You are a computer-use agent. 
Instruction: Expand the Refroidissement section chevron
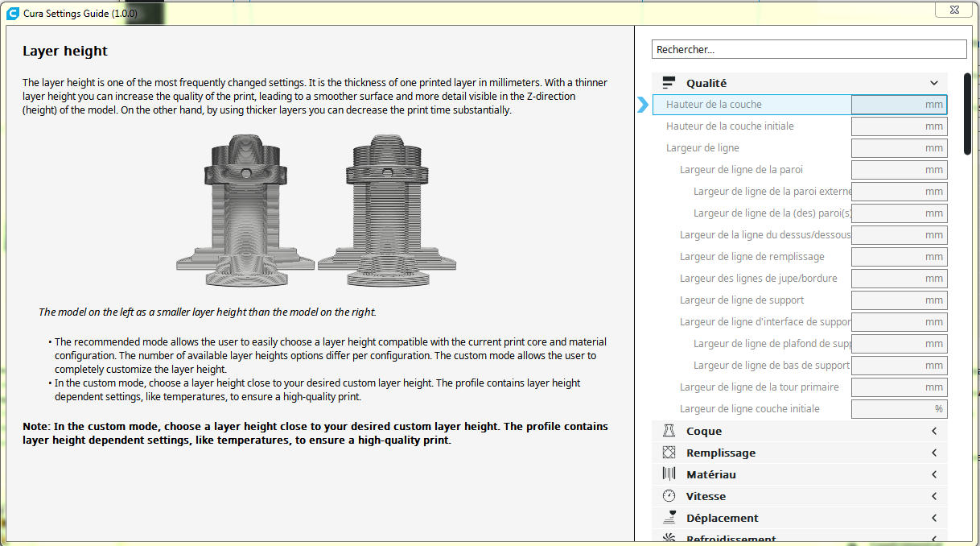(x=934, y=539)
